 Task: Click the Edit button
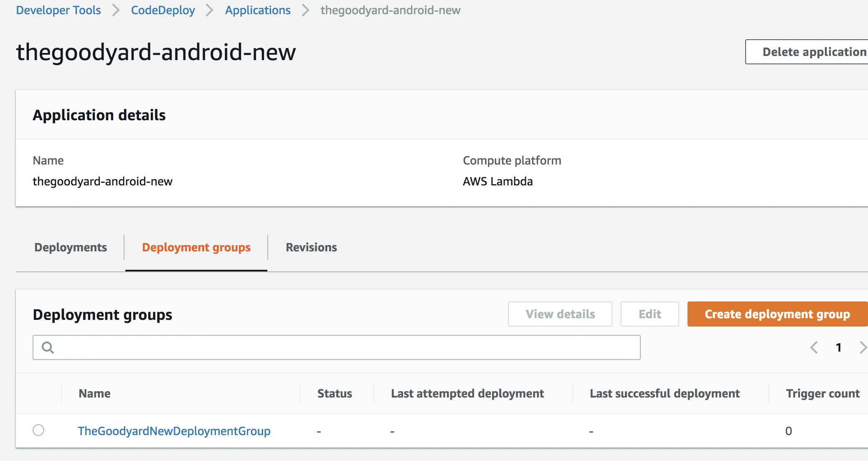[650, 314]
